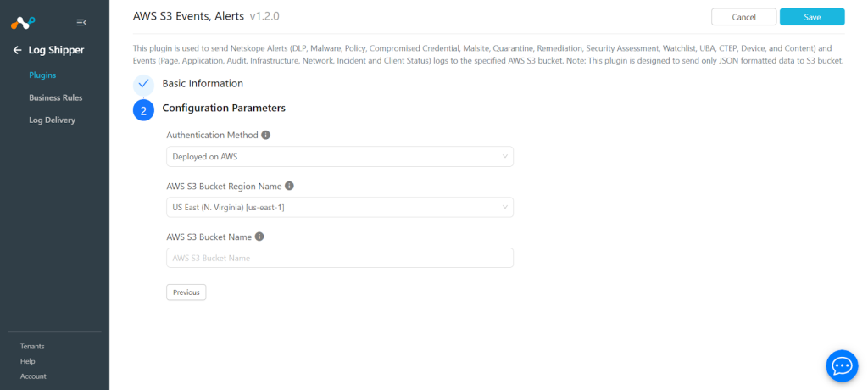Click the Save button
This screenshot has height=390, width=868.
click(812, 17)
